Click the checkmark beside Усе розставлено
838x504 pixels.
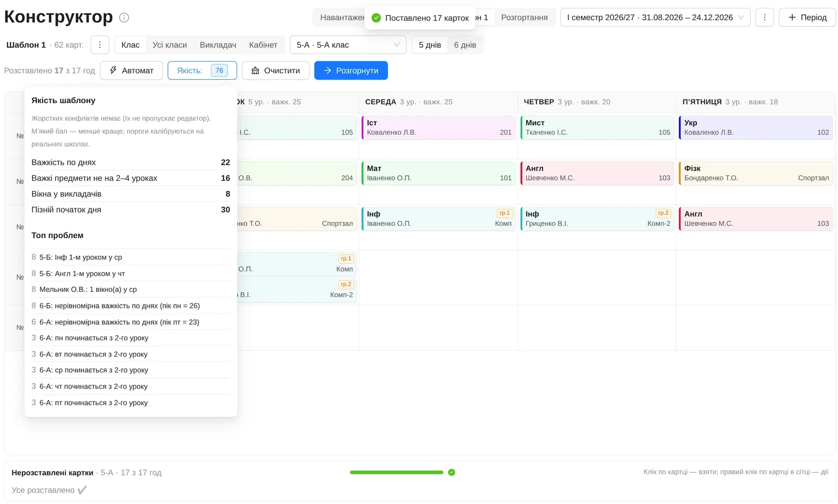[x=82, y=490]
